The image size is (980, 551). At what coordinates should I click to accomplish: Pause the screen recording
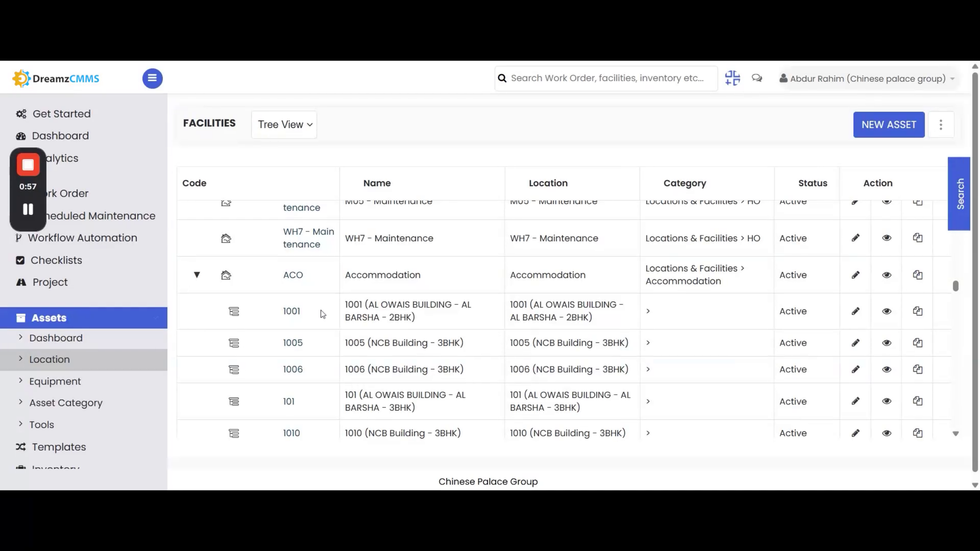pyautogui.click(x=28, y=209)
